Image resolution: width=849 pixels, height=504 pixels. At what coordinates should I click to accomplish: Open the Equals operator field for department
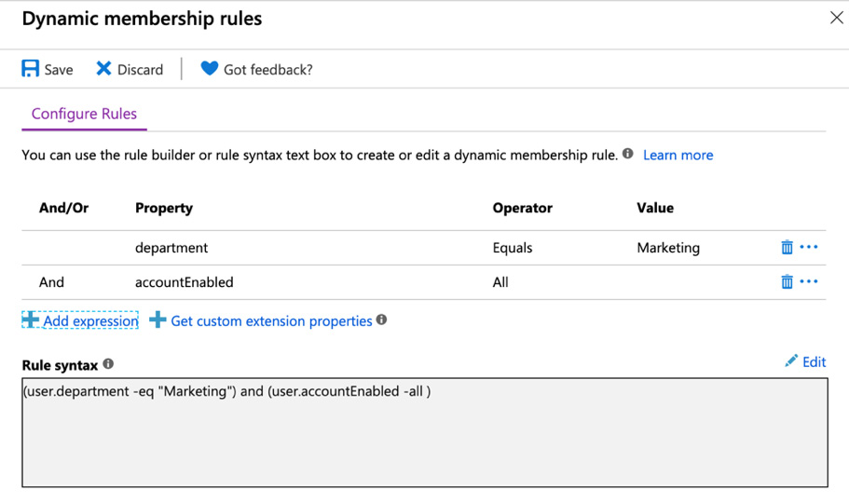(513, 248)
